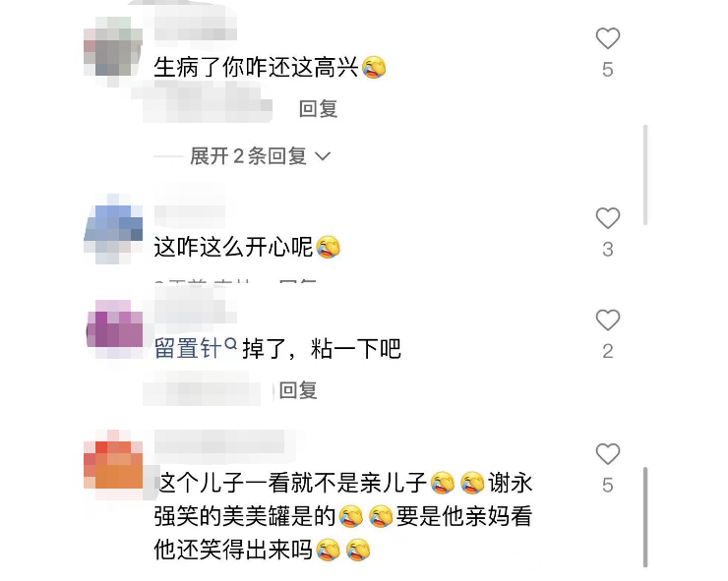Screen dimensions: 728x581
Task: Like the comment 生病了你咋还这高兴
Action: tap(608, 38)
